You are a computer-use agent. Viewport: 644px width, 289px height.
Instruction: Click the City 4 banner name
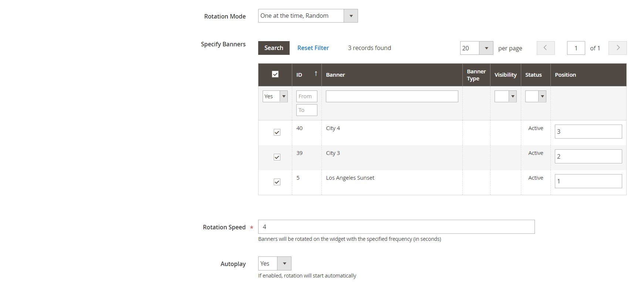(333, 128)
